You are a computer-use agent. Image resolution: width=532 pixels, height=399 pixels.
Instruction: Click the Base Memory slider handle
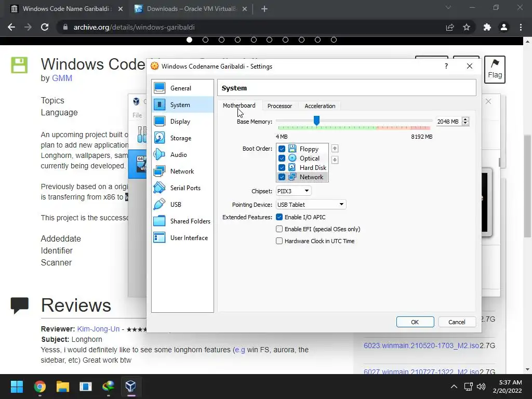tap(316, 120)
